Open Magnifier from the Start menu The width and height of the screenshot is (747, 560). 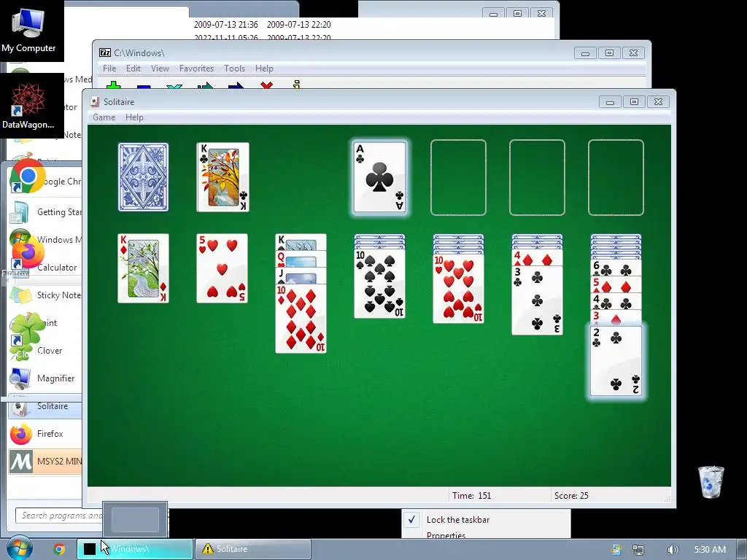(x=45, y=378)
